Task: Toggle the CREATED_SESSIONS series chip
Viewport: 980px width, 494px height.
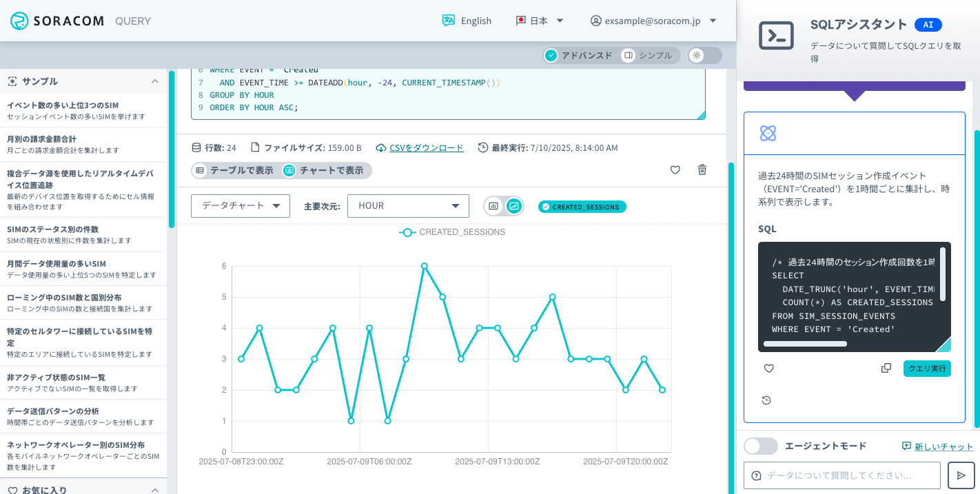Action: [582, 207]
